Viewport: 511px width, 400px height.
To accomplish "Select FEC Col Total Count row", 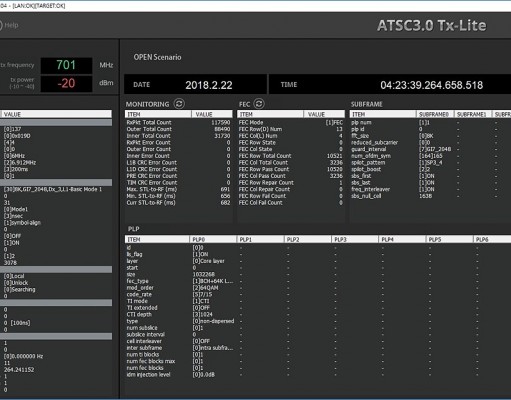I will point(291,162).
